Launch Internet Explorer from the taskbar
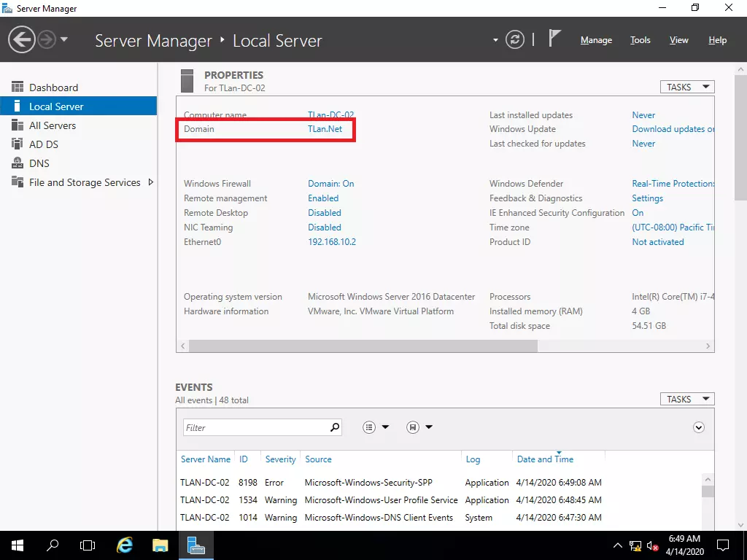 [125, 545]
